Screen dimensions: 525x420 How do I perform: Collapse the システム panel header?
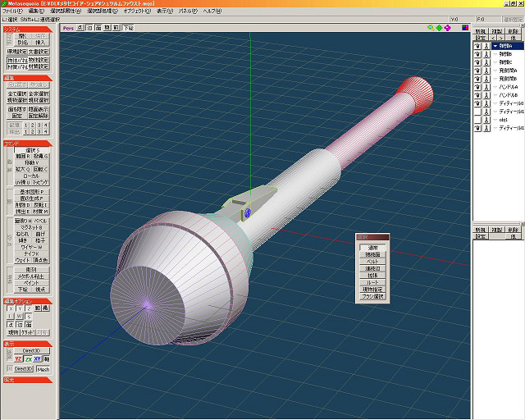(x=28, y=30)
